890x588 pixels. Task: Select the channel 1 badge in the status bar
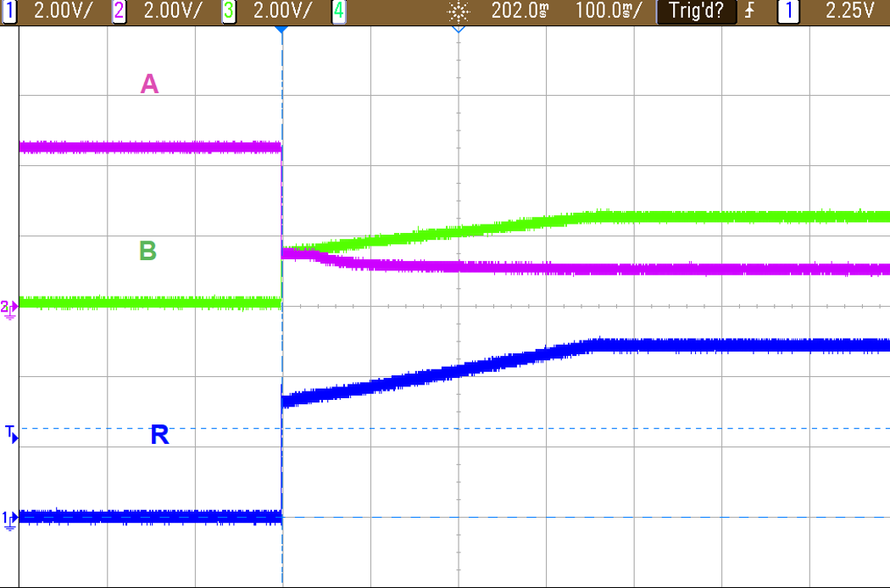[x=8, y=11]
